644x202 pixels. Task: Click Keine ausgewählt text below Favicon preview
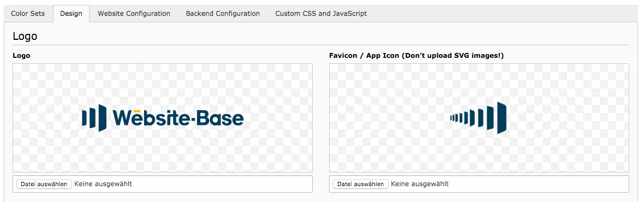[420, 184]
